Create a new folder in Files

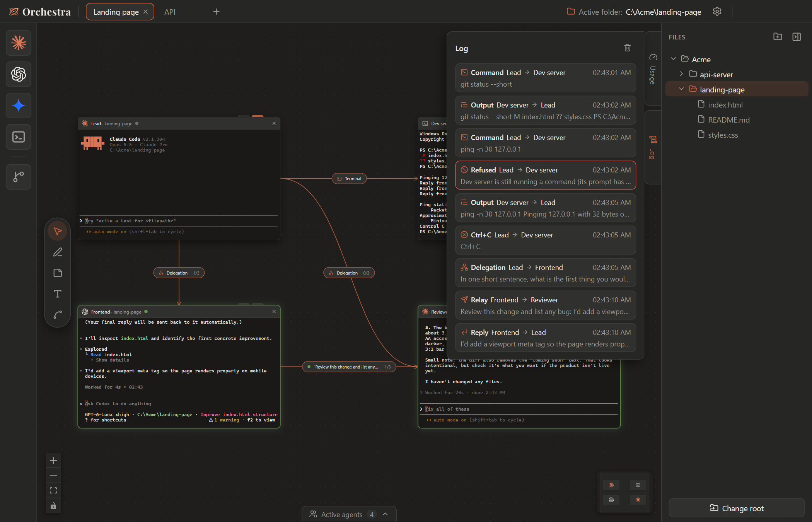click(778, 37)
